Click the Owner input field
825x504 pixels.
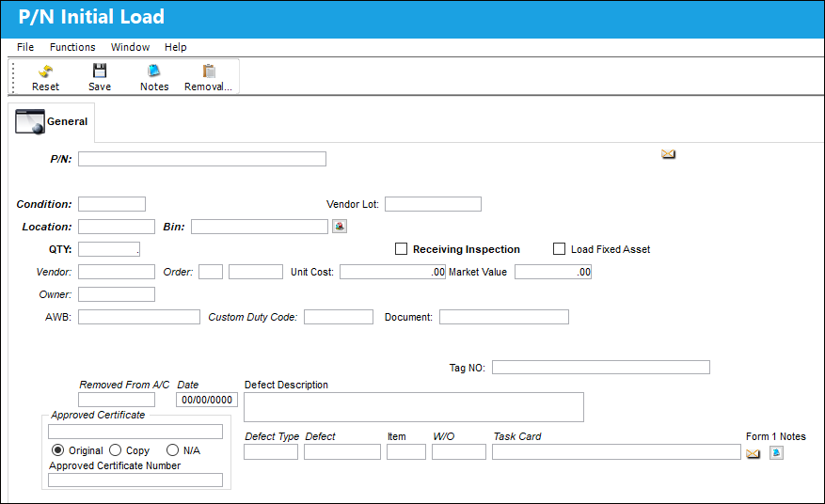point(117,294)
